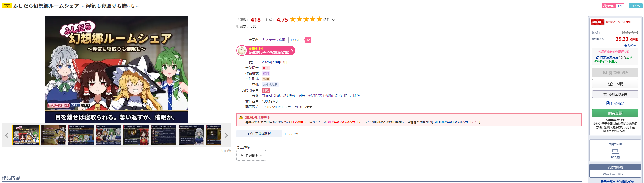Select the second preview thumbnail
The image size is (644, 183).
pos(54,135)
